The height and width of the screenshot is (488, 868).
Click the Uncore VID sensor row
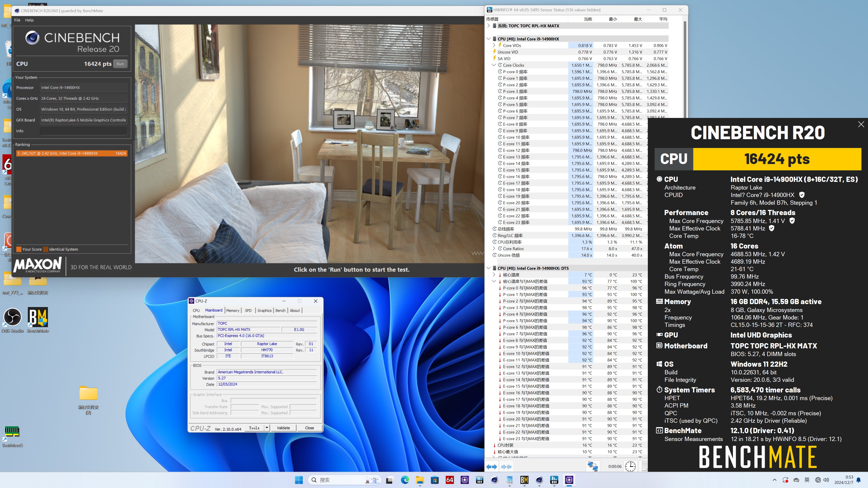pyautogui.click(x=576, y=52)
